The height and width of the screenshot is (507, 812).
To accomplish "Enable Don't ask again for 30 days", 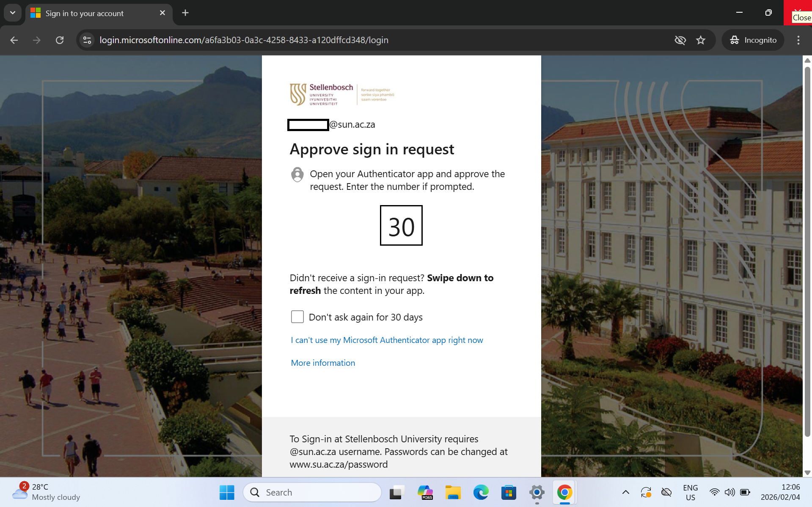I will click(297, 317).
